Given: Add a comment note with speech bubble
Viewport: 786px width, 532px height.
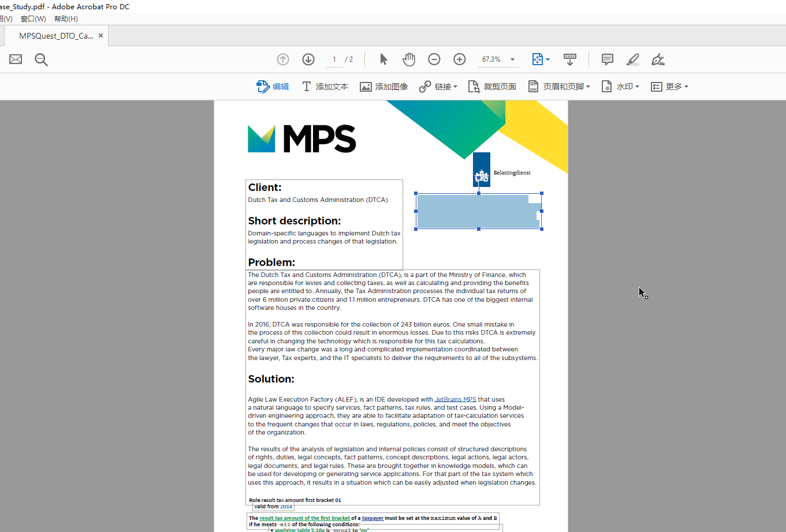Looking at the screenshot, I should pyautogui.click(x=608, y=59).
